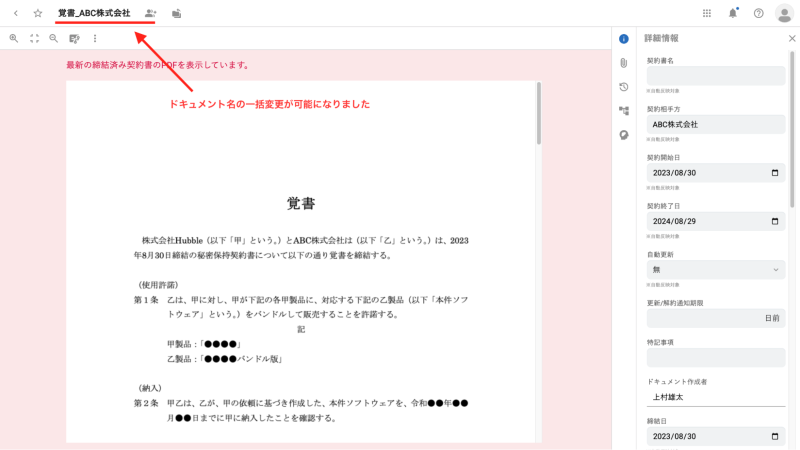This screenshot has height=450, width=800.
Task: Open the add members icon
Action: tap(151, 13)
